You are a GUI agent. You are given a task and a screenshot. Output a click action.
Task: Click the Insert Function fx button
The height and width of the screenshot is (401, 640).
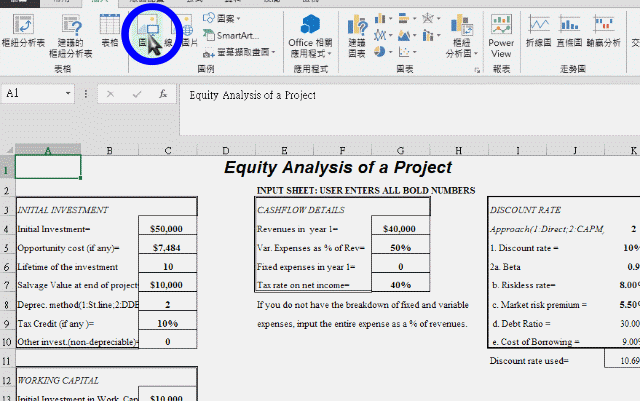(163, 94)
